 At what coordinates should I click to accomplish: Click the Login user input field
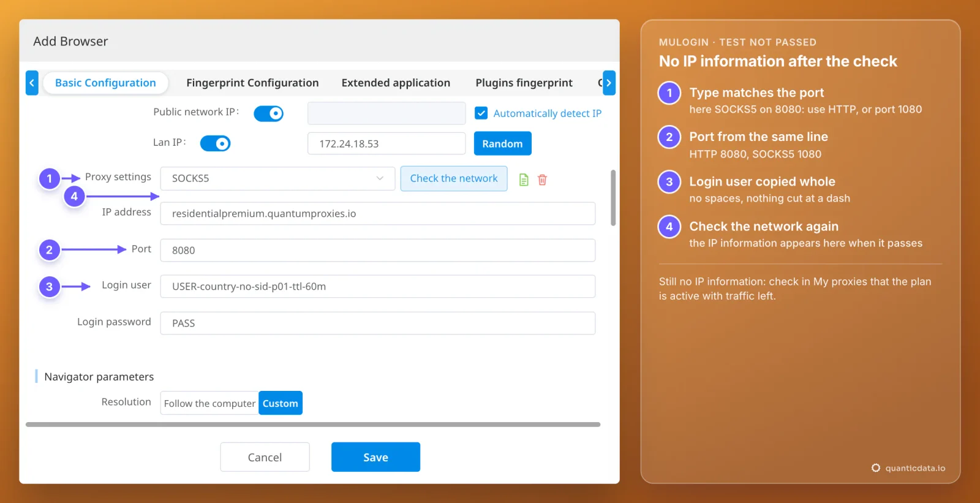[x=377, y=286]
